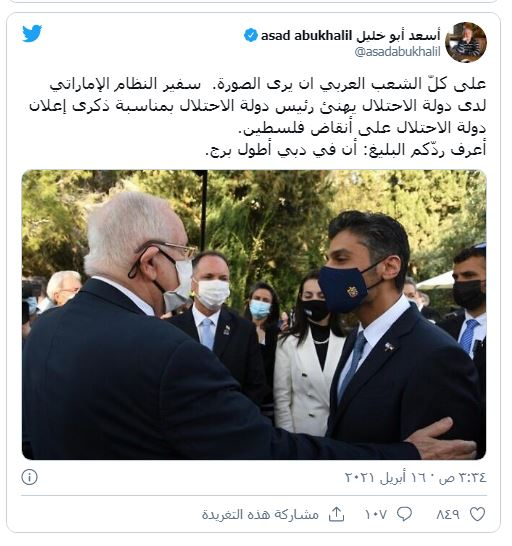Click the last tweet line mentioning دبي
This screenshot has height=546, width=512.
click(x=346, y=150)
